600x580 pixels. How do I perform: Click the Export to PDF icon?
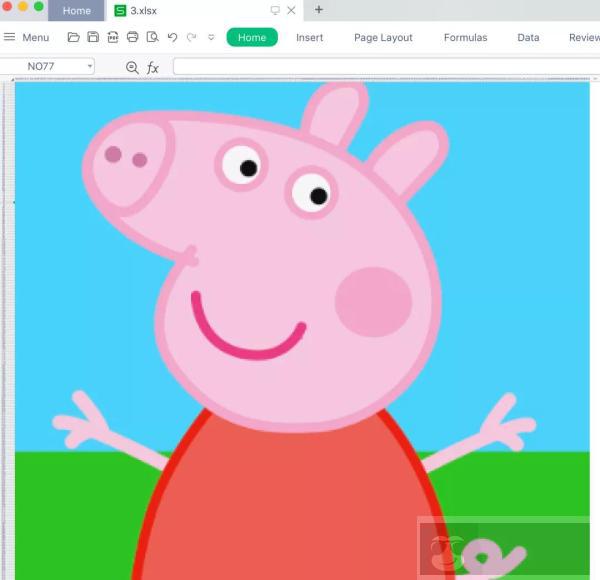[x=112, y=37]
